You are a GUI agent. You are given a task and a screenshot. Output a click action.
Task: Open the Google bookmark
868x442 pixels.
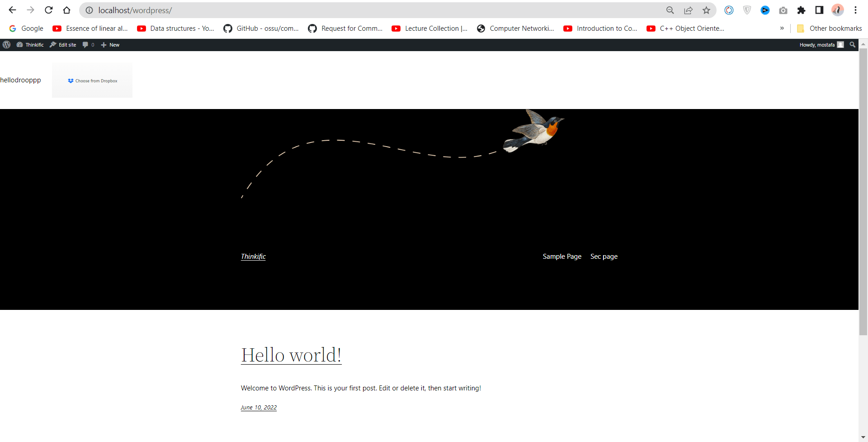point(26,29)
